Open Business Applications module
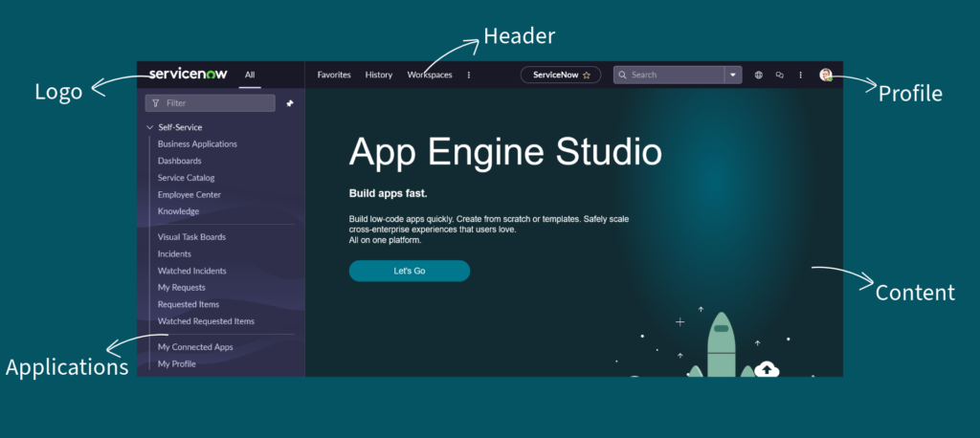The height and width of the screenshot is (438, 980). 197,144
